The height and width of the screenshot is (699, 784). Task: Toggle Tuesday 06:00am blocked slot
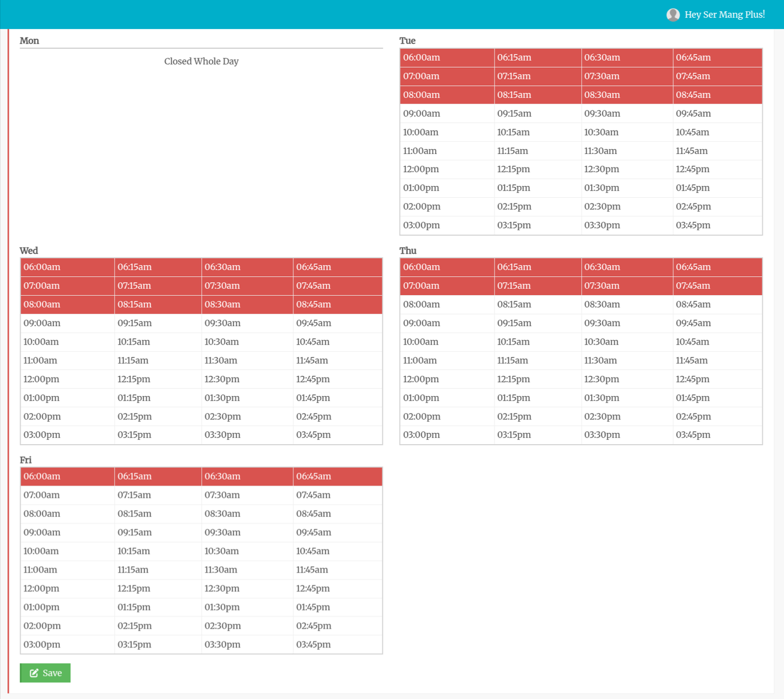point(447,58)
